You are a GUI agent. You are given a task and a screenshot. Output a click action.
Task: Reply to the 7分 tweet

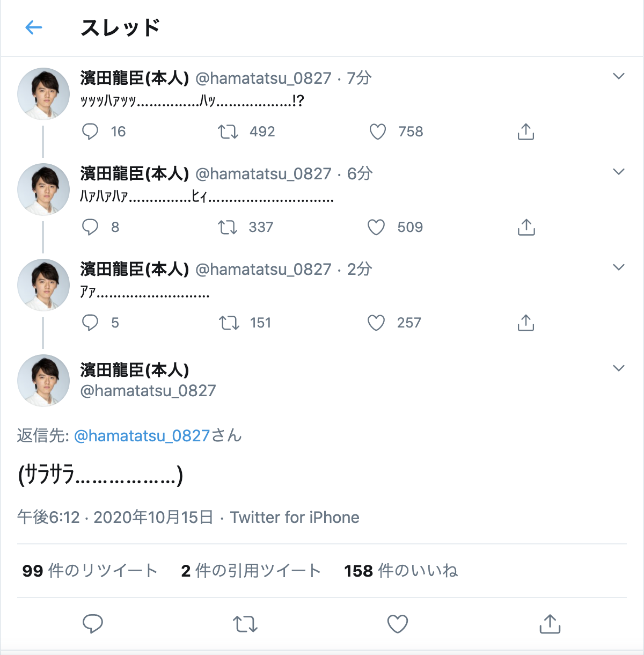[90, 132]
